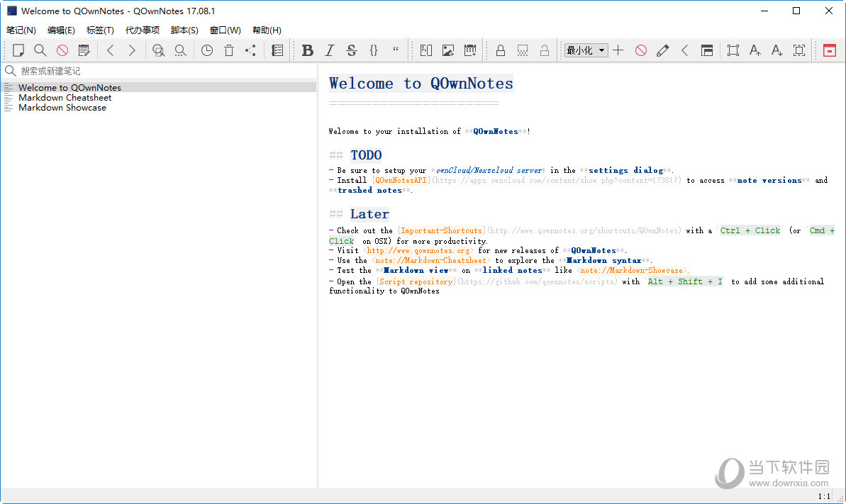Open the 帮助(H) menu

267,30
